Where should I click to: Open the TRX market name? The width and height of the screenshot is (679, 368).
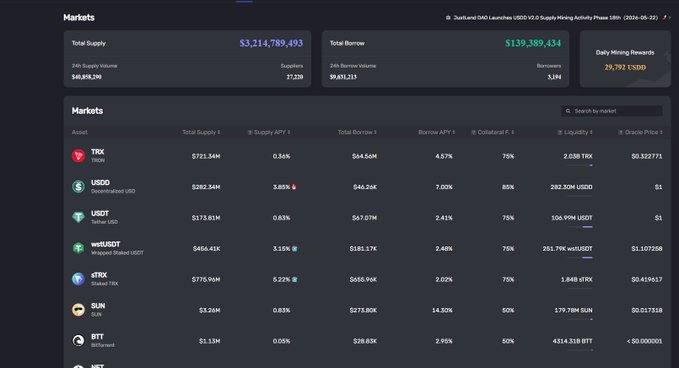click(97, 152)
